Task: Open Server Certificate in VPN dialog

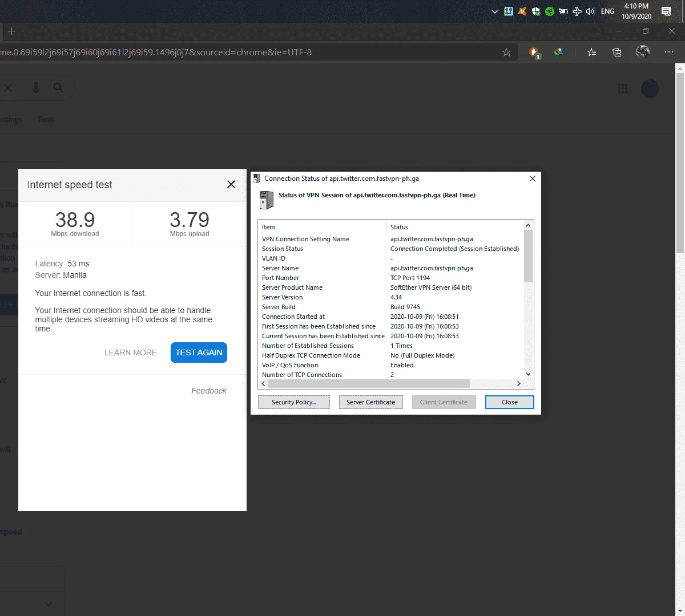Action: coord(370,402)
